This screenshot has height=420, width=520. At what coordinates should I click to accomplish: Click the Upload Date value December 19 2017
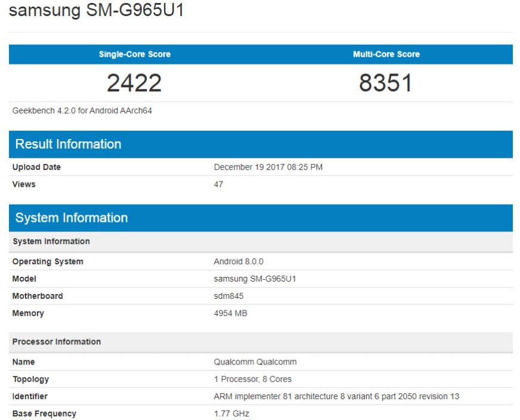pyautogui.click(x=268, y=167)
